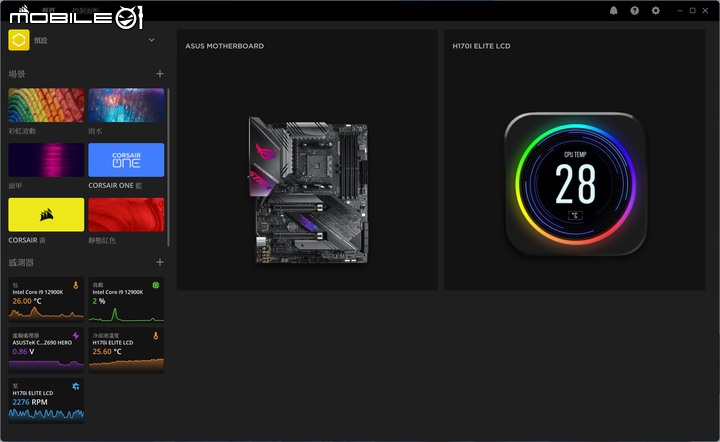720x442 pixels.
Task: Open the H170i ELITE LCD cooler image
Action: [x=575, y=184]
